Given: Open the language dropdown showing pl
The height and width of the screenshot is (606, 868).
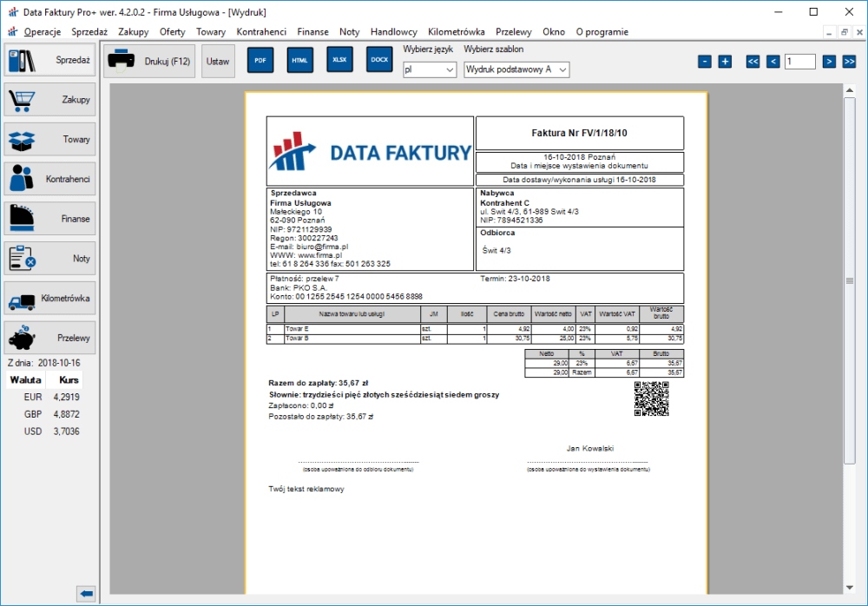Looking at the screenshot, I should tap(430, 69).
